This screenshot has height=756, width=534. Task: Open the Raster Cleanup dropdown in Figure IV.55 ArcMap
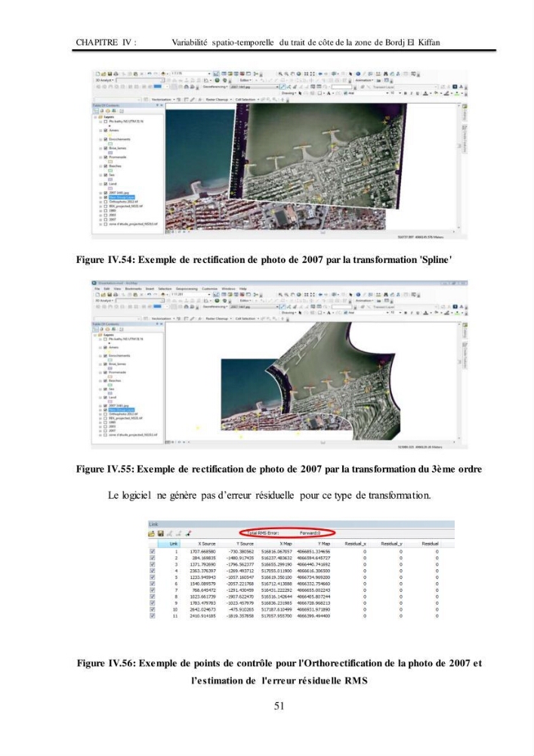pyautogui.click(x=219, y=319)
